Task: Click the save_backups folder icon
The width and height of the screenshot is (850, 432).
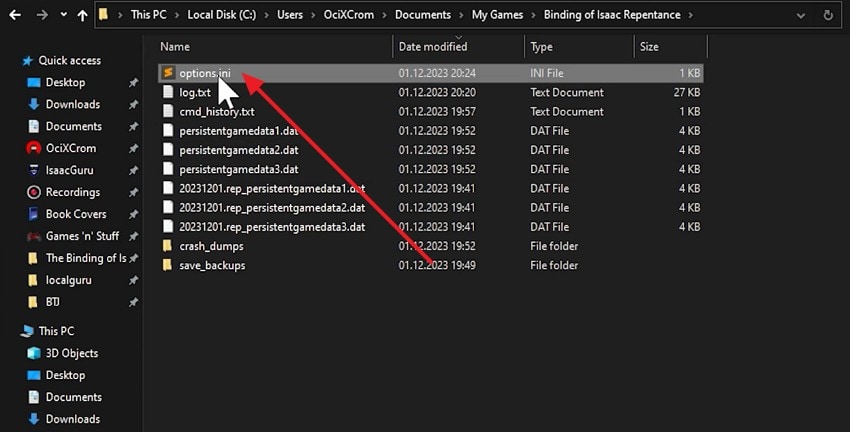Action: 168,265
